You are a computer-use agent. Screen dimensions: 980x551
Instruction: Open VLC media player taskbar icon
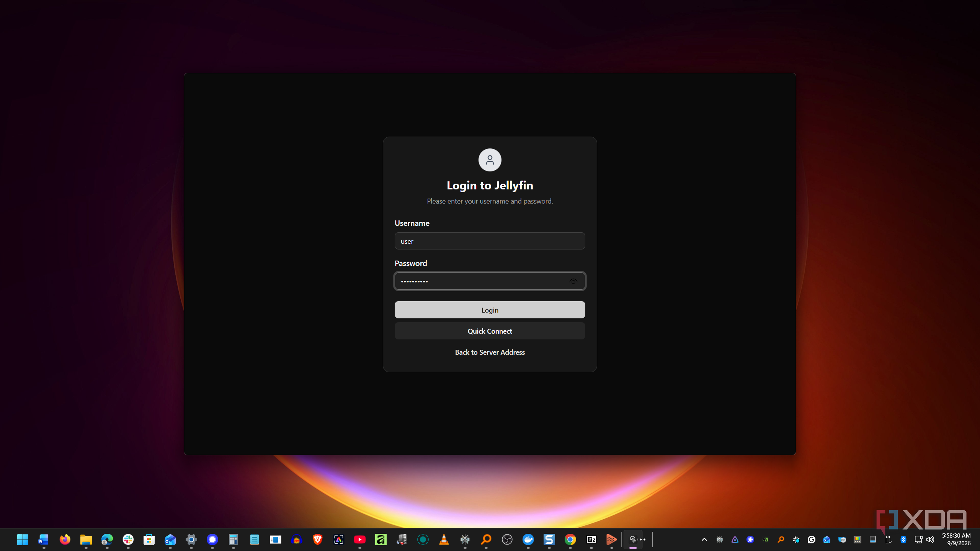pyautogui.click(x=444, y=540)
